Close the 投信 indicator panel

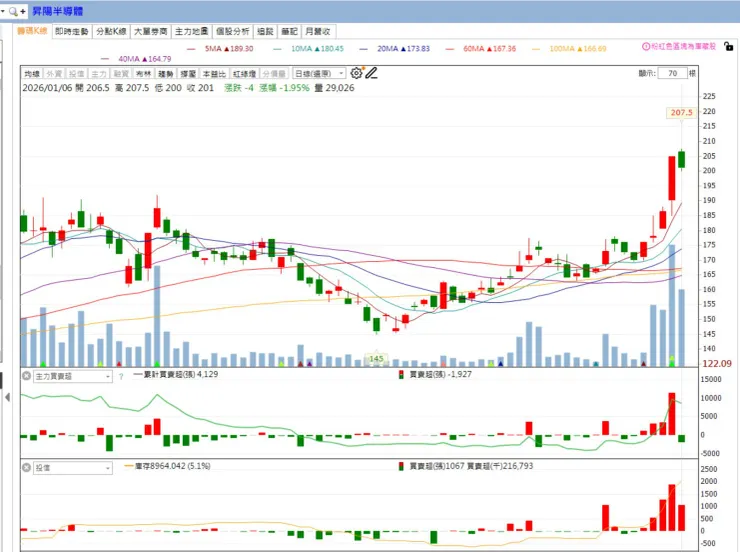point(26,468)
